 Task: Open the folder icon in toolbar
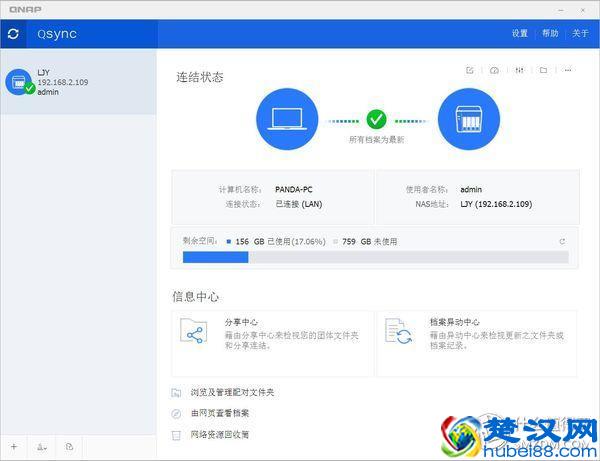[543, 70]
